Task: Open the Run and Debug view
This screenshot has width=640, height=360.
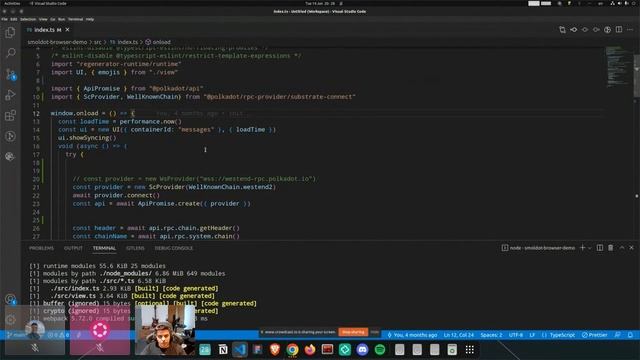Action: (11, 95)
